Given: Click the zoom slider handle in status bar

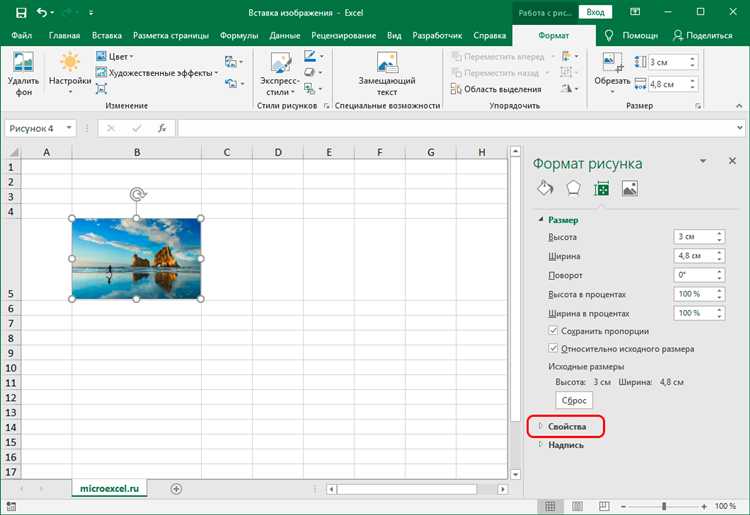Looking at the screenshot, I should (664, 506).
